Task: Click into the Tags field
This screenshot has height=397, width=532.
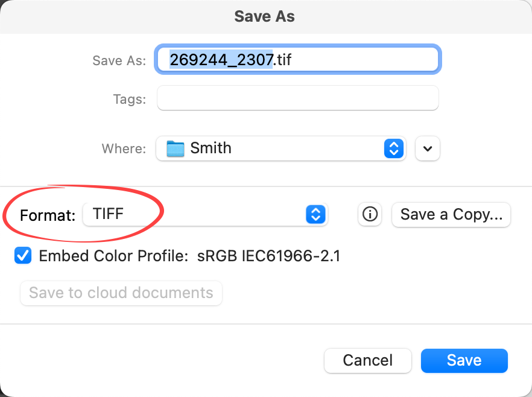Action: pyautogui.click(x=297, y=98)
